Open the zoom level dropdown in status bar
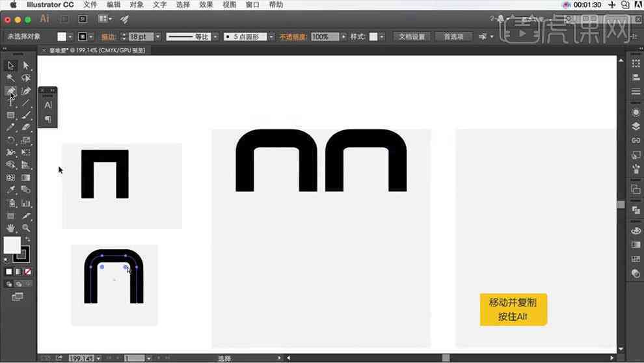Screen dimensions: 644x363 [x=99, y=358]
